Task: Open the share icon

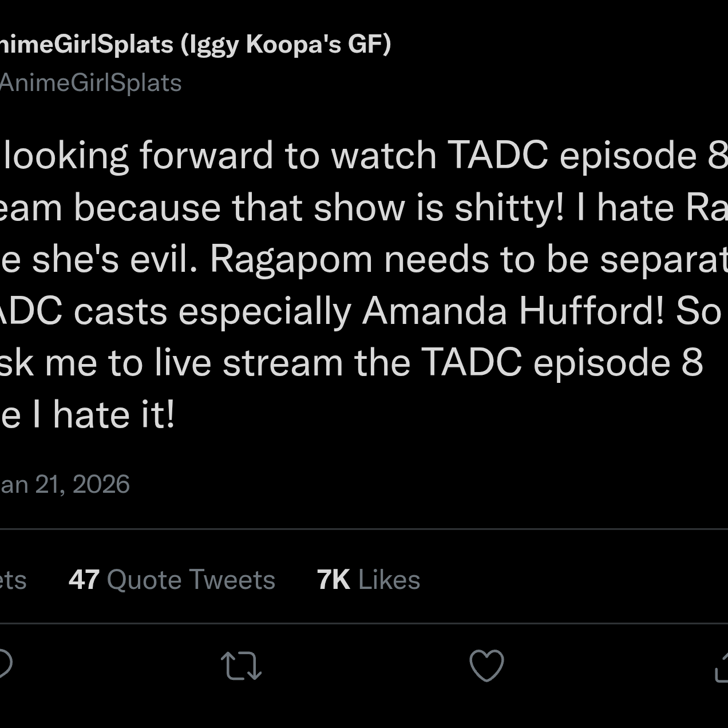Action: pos(722,666)
